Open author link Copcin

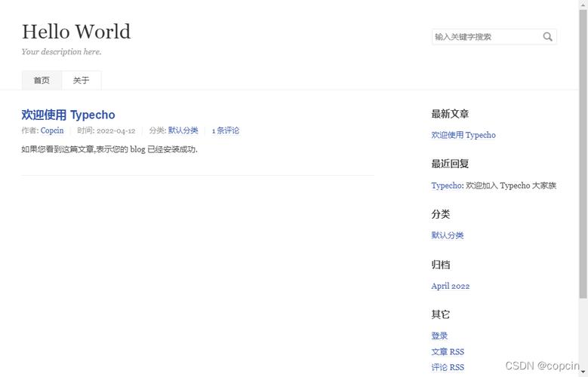click(52, 130)
